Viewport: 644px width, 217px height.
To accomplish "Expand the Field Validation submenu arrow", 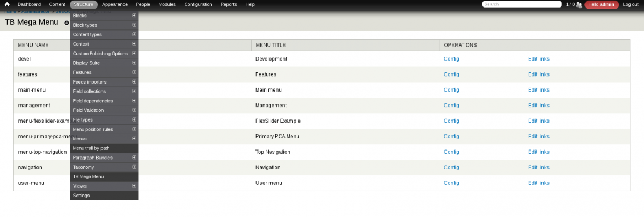I will tap(134, 110).
